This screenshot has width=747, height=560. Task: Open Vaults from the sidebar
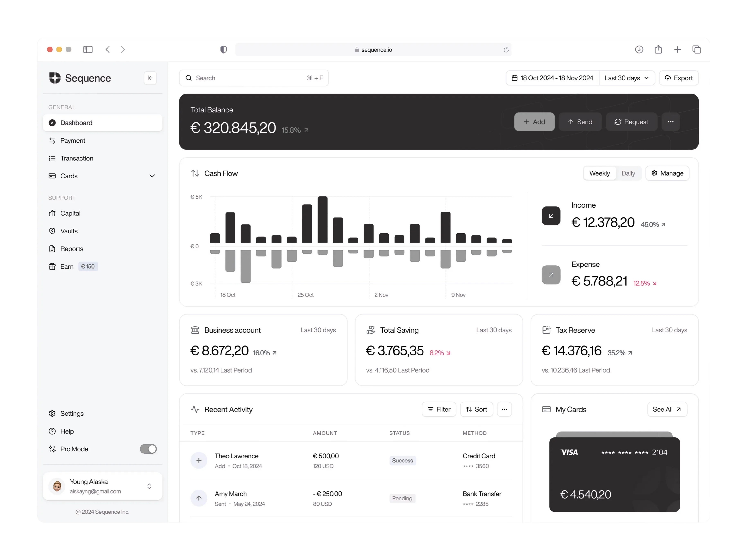69,231
